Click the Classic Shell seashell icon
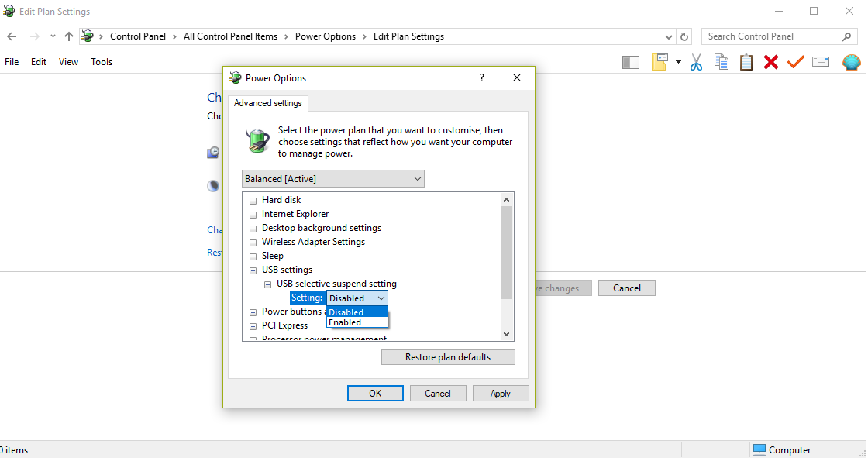868x458 pixels. coord(852,62)
